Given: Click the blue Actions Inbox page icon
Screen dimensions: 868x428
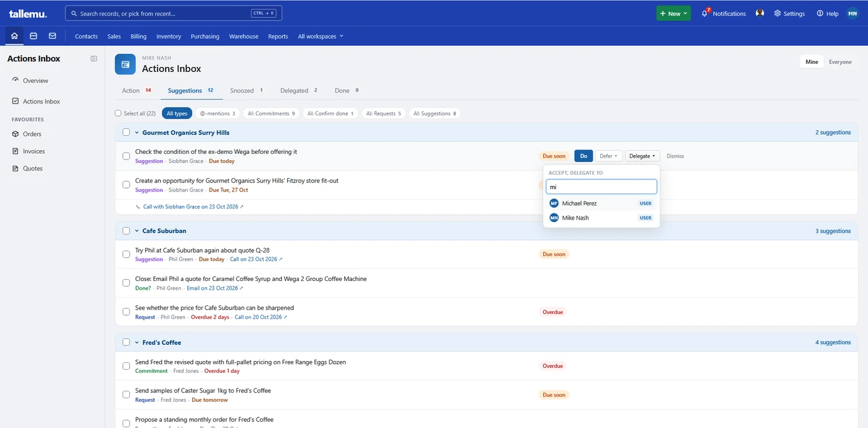Looking at the screenshot, I should [x=125, y=64].
